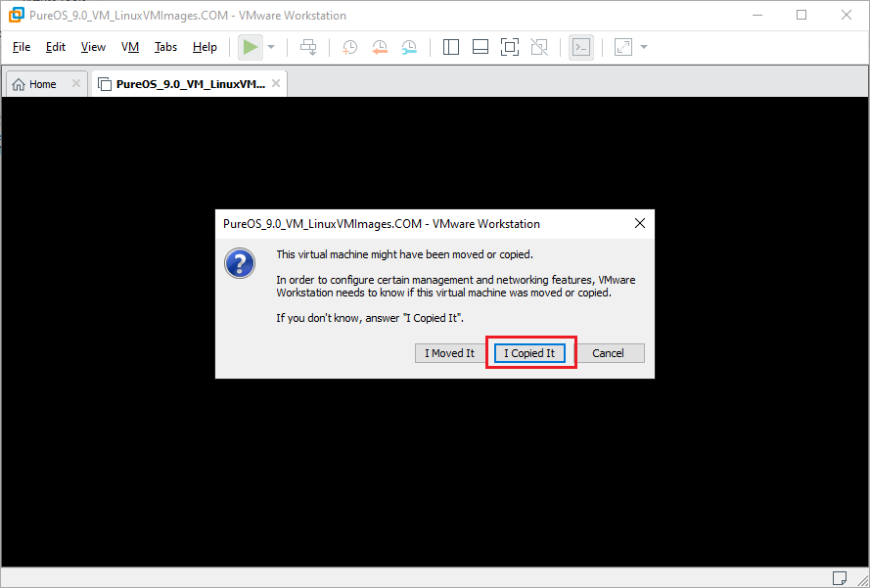Click the VMware Workstation title bar logo

[x=16, y=15]
